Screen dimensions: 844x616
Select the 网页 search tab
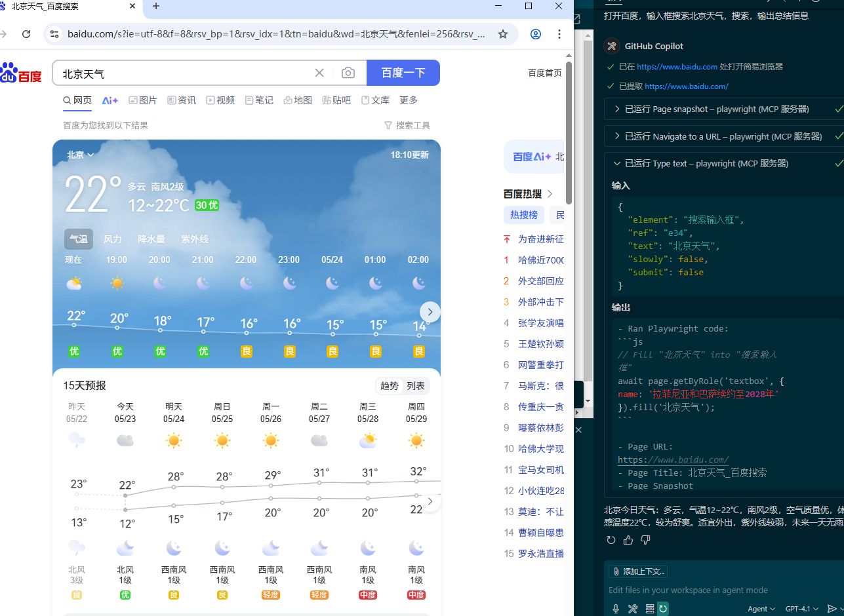(x=77, y=100)
